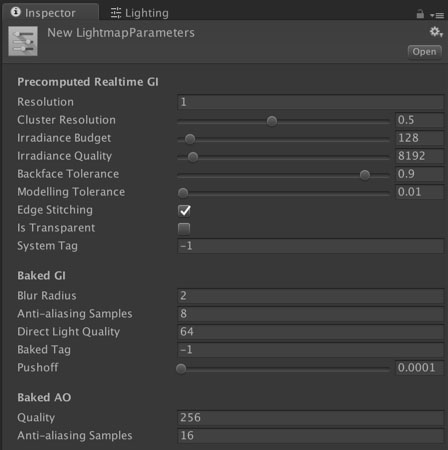Click the Blur Radius field

(x=310, y=296)
